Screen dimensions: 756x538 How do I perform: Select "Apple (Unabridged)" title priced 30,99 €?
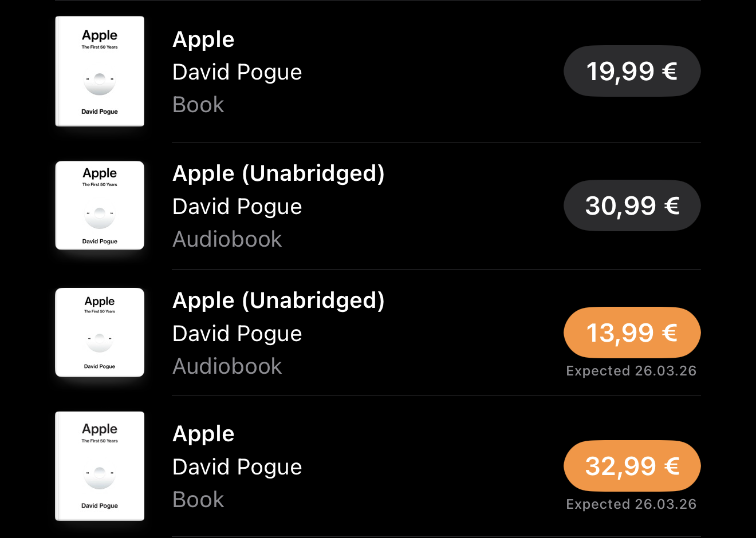click(x=278, y=173)
